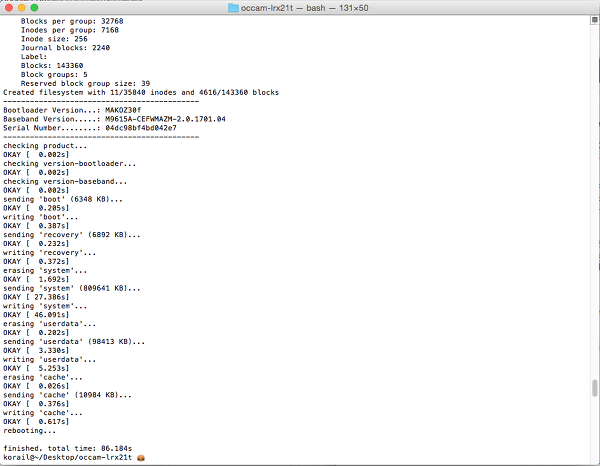Screen dimensions: 600x466
Task: Click 'finished. total time: 86.184s' line
Action: click(67, 448)
